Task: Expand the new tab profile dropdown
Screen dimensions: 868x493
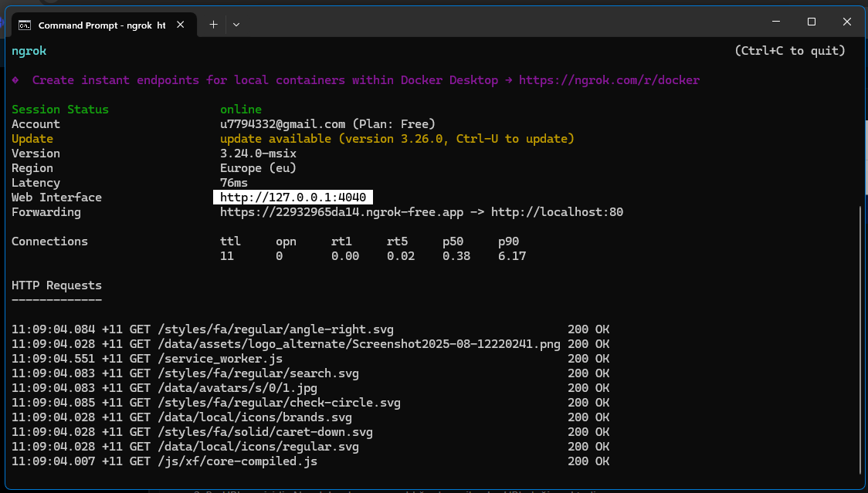Action: point(236,25)
